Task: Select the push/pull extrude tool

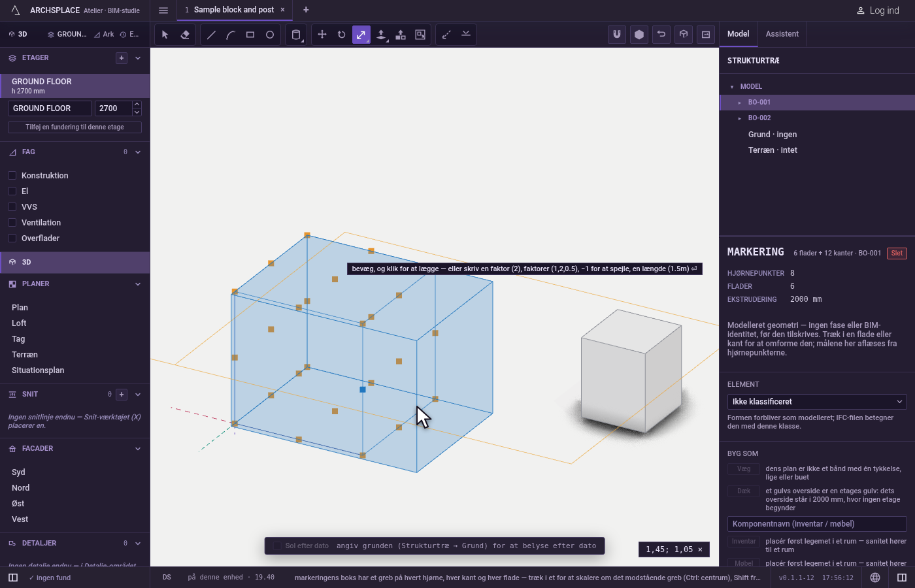Action: pyautogui.click(x=381, y=35)
